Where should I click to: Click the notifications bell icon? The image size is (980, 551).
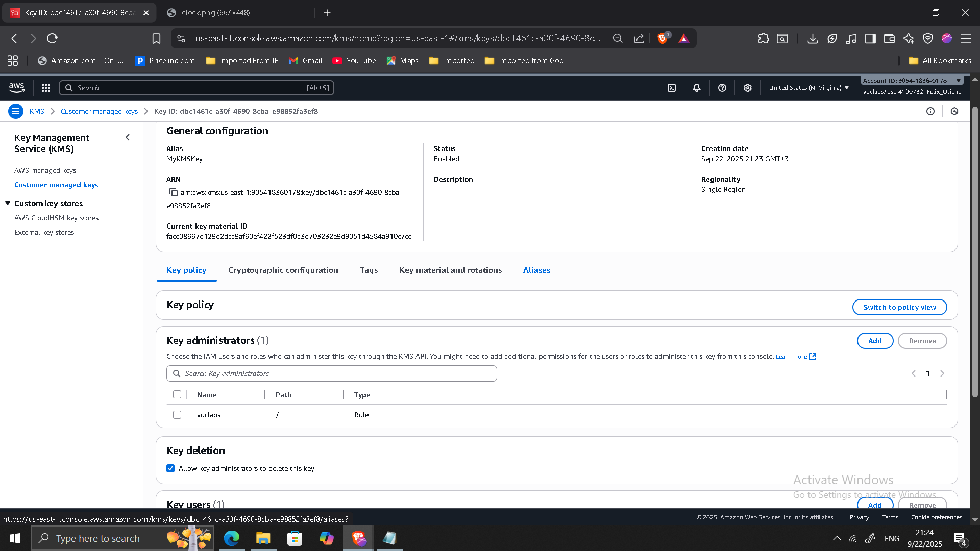pos(697,88)
